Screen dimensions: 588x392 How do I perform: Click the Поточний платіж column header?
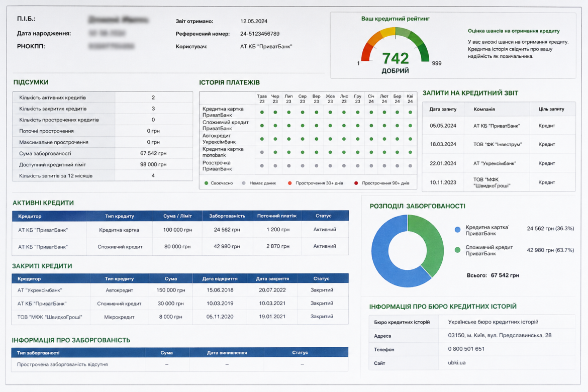(277, 216)
